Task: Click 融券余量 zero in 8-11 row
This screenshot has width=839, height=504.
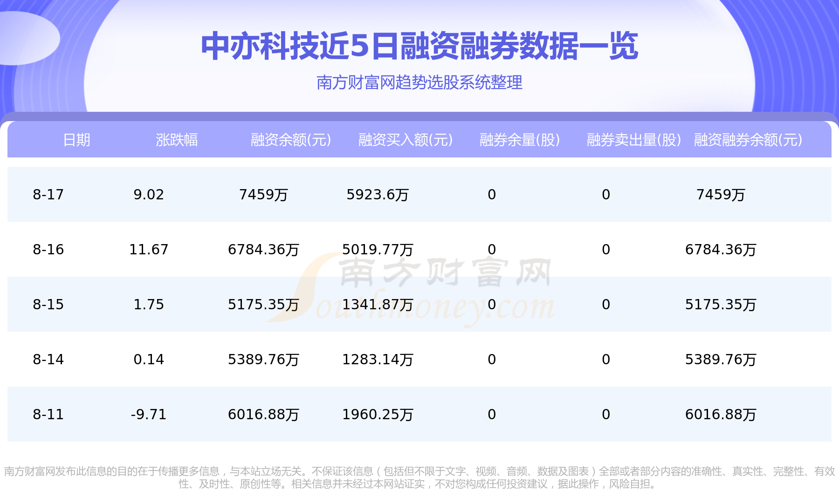Action: click(492, 414)
